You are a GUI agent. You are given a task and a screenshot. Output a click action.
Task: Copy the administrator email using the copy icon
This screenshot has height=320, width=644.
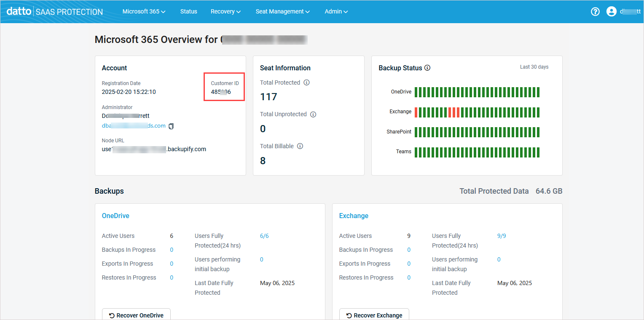click(x=171, y=126)
